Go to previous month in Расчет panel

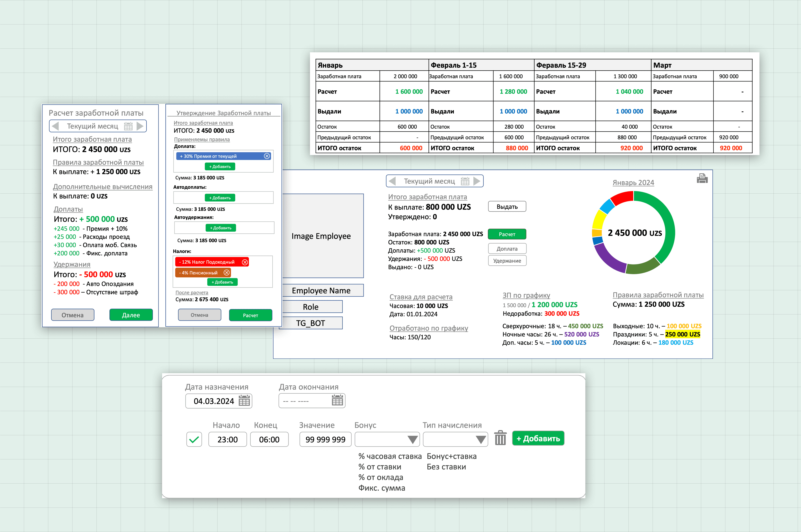pos(56,126)
